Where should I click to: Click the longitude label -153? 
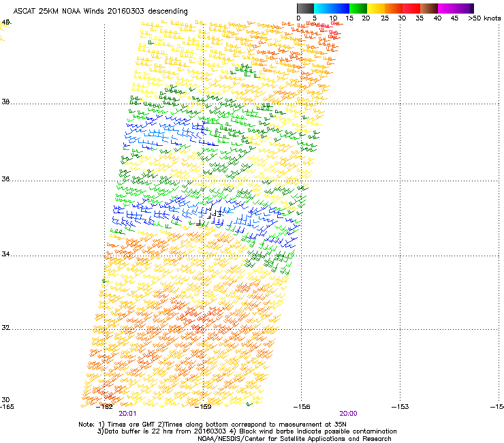pos(400,407)
